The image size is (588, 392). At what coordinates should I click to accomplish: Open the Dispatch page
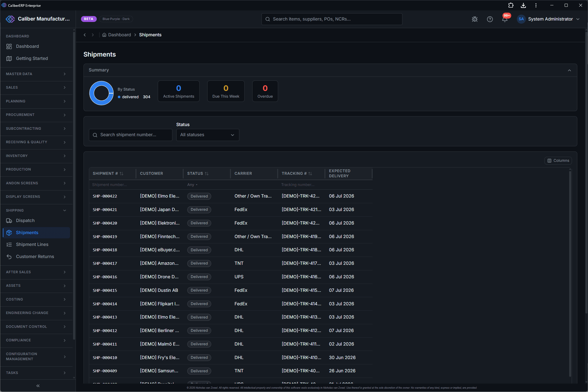[x=36, y=221]
